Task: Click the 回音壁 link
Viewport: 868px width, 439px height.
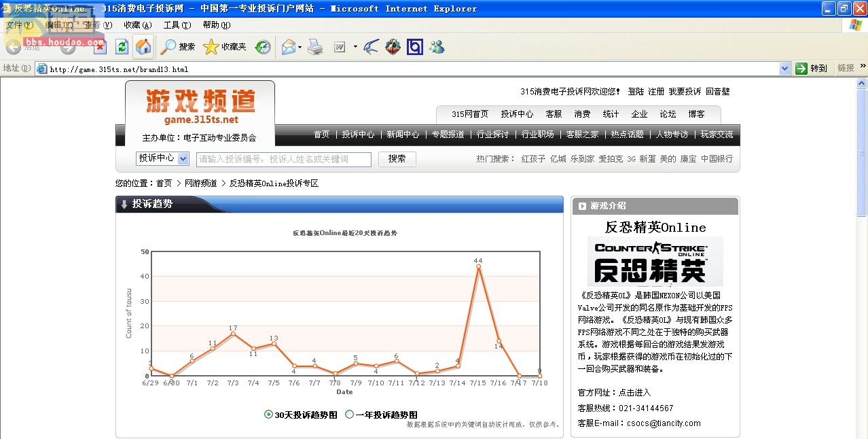Action: click(x=718, y=92)
